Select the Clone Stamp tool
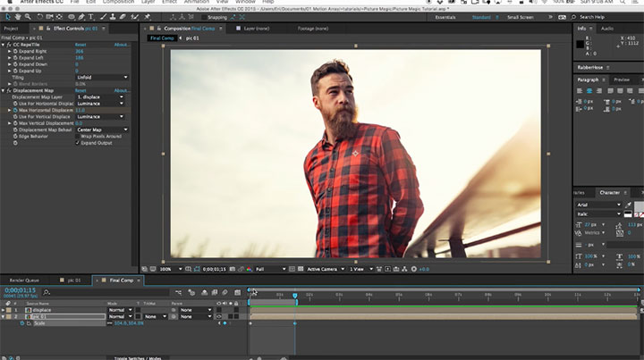Viewport: 644px width, 360px height. pyautogui.click(x=113, y=17)
